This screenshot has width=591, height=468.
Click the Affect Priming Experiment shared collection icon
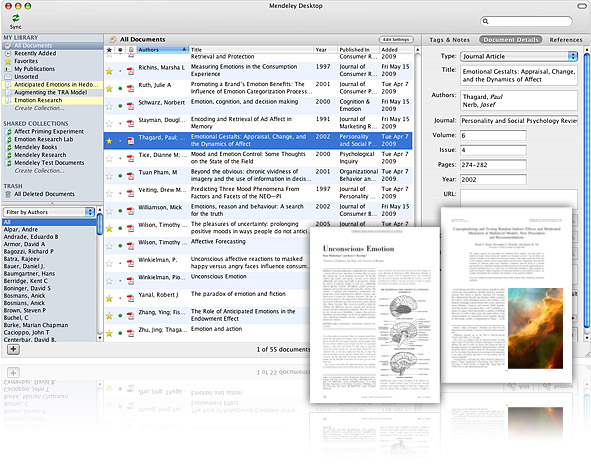pyautogui.click(x=8, y=132)
